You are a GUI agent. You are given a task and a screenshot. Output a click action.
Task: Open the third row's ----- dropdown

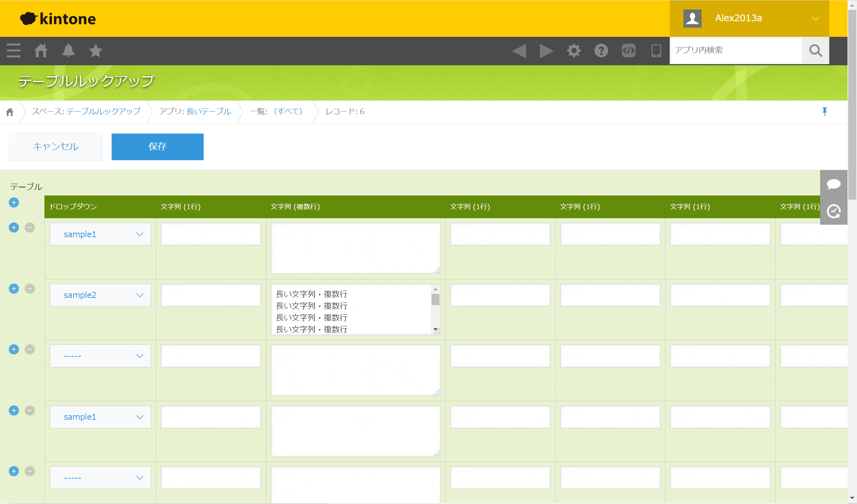[100, 356]
